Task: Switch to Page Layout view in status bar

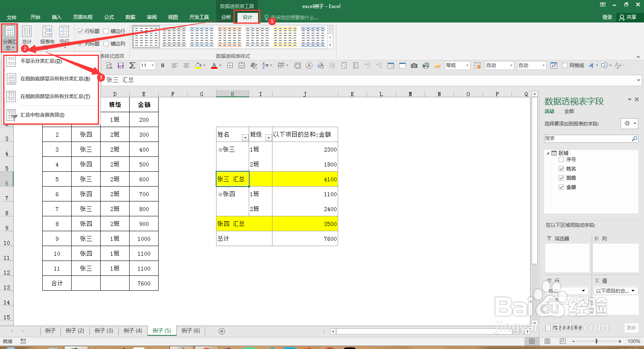Action: [x=547, y=341]
